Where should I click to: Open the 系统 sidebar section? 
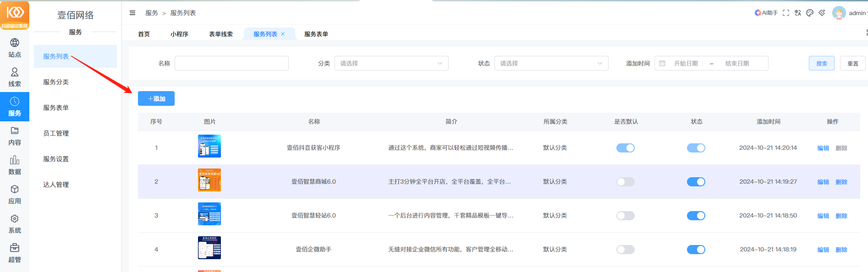pyautogui.click(x=15, y=224)
